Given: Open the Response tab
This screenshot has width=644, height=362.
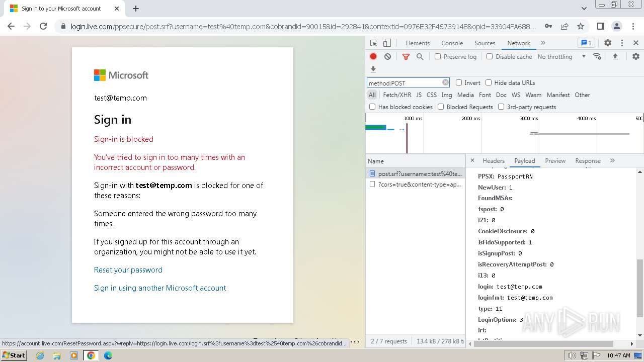Looking at the screenshot, I should (x=588, y=161).
